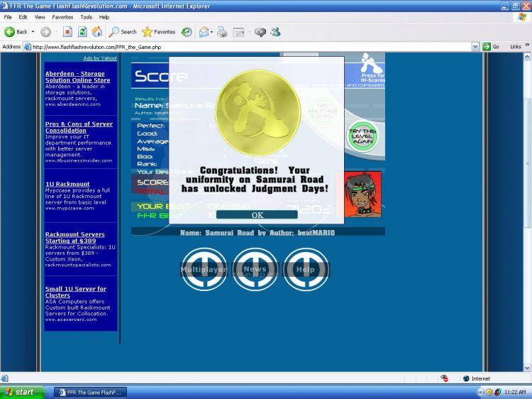Screen dimensions: 532x399
Task: Expand the Mail dropdown arrow
Action: tap(211, 32)
